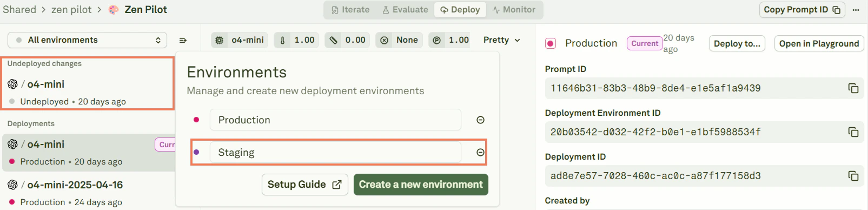
Task: Click the o4-mini model chip
Action: 240,40
